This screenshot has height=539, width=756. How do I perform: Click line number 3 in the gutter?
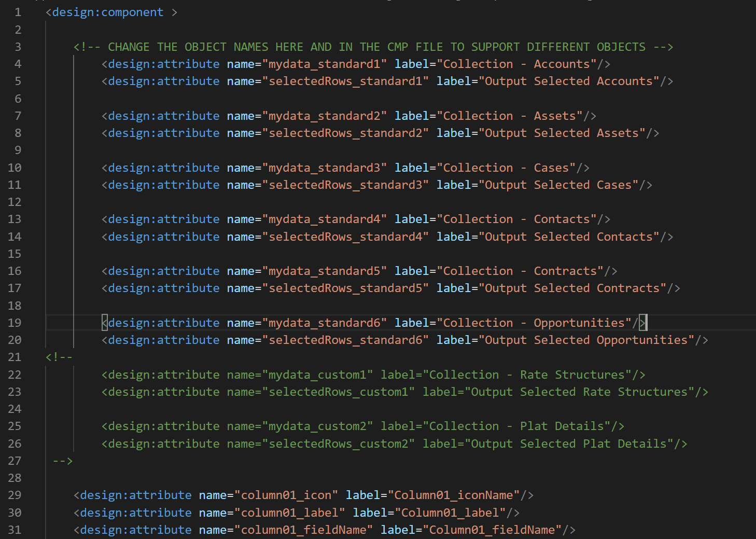(18, 47)
